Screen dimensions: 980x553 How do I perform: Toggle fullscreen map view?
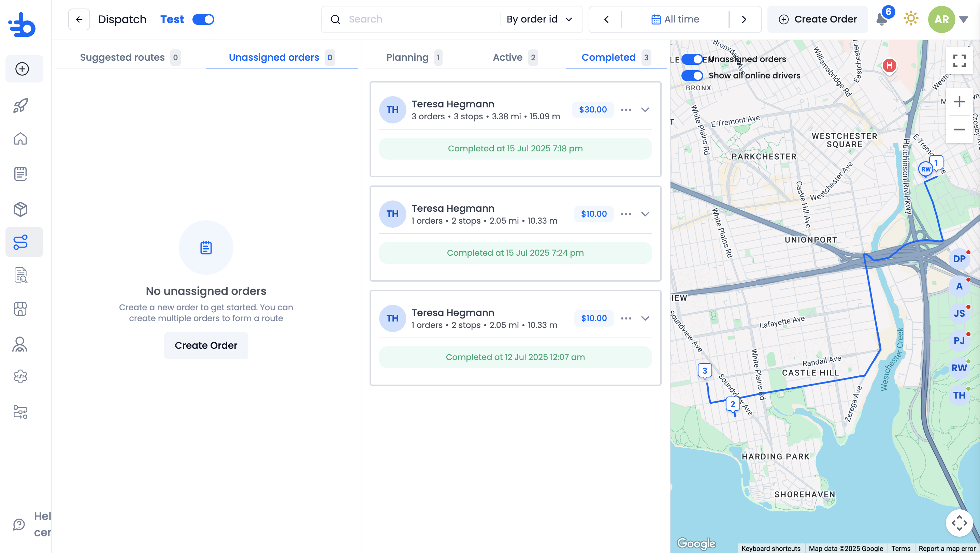(959, 61)
